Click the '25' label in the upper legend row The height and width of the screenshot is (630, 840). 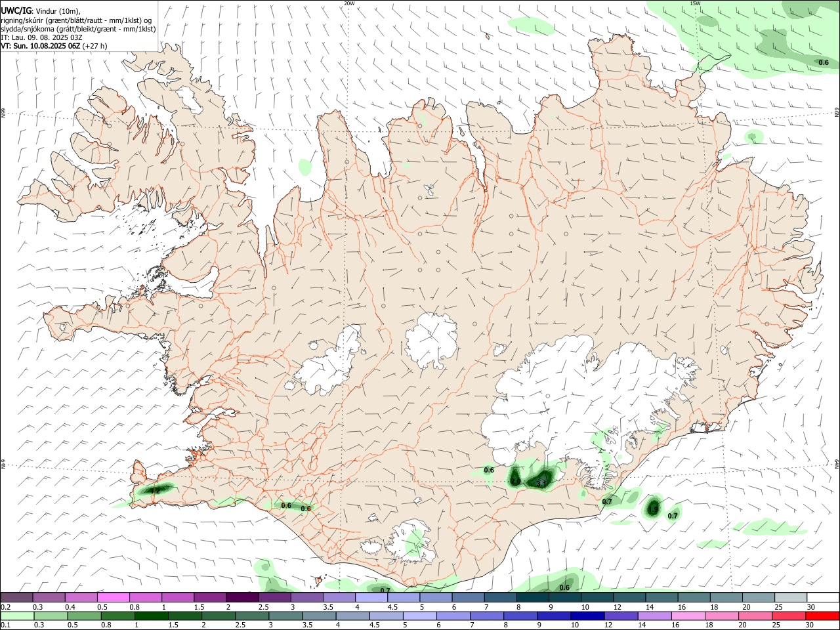point(778,607)
